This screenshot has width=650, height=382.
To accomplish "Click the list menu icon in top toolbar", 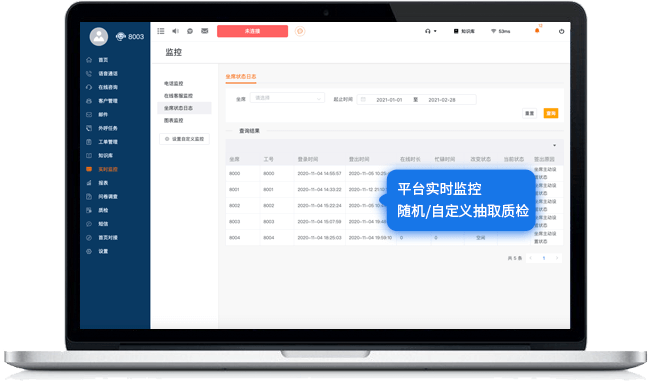I will coord(161,31).
